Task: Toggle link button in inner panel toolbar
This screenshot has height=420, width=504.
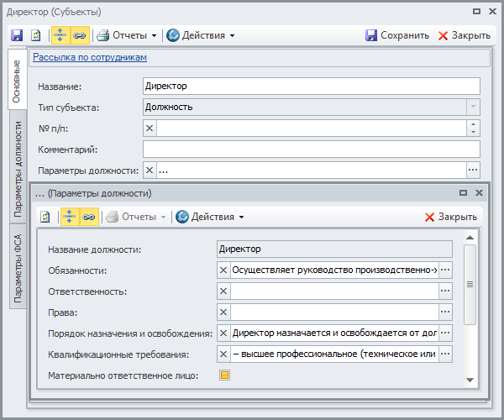Action: [x=89, y=217]
